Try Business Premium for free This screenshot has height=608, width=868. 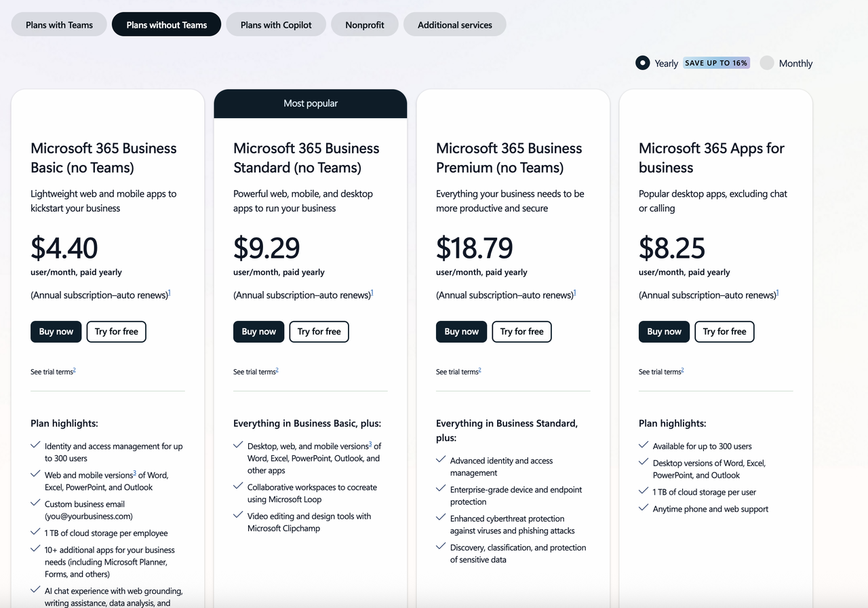coord(521,332)
